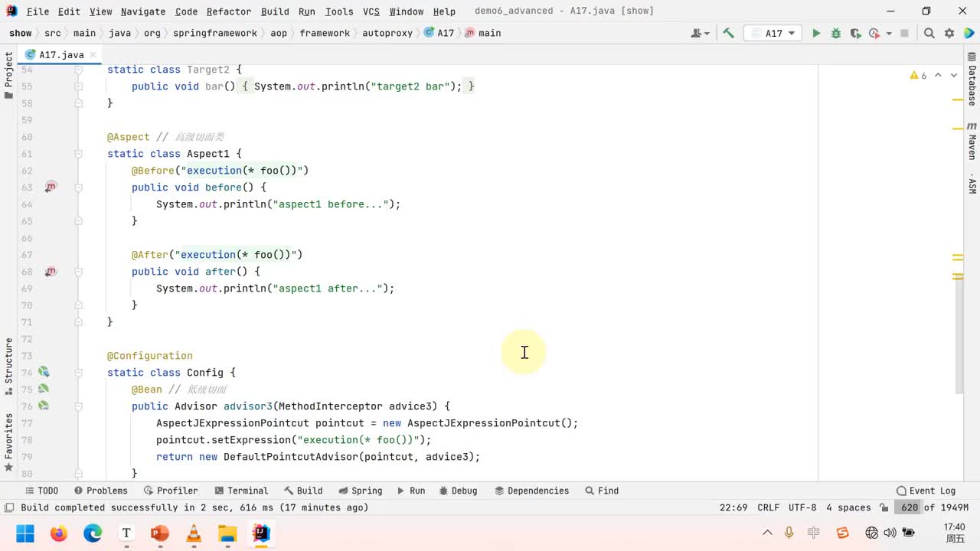Fold the before() method at line 63
Screen dimensions: 980x551
click(78, 187)
